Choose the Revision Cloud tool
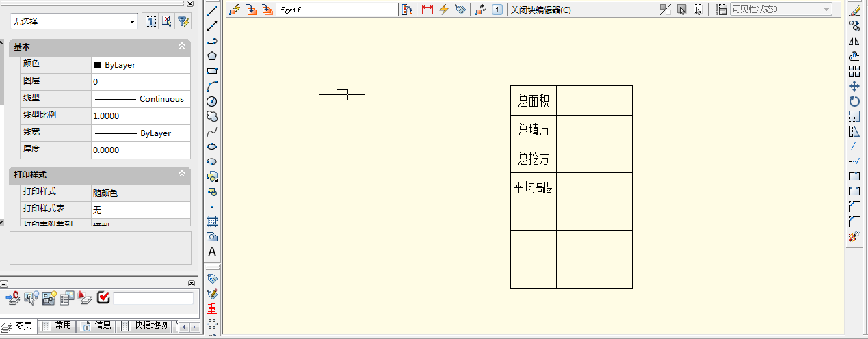Screen dimensions: 868x339 click(x=212, y=116)
